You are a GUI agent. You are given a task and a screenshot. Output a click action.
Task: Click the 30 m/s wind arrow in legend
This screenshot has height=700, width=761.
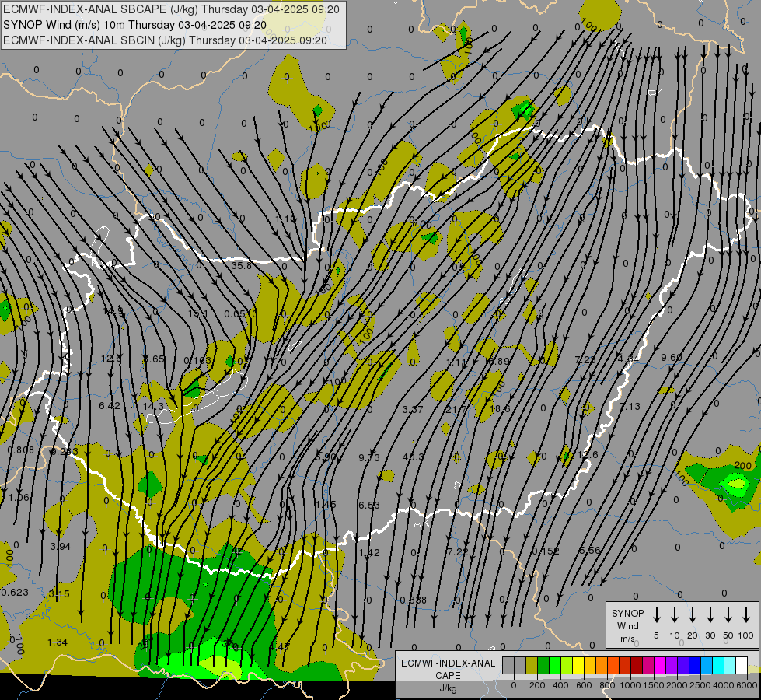click(710, 615)
